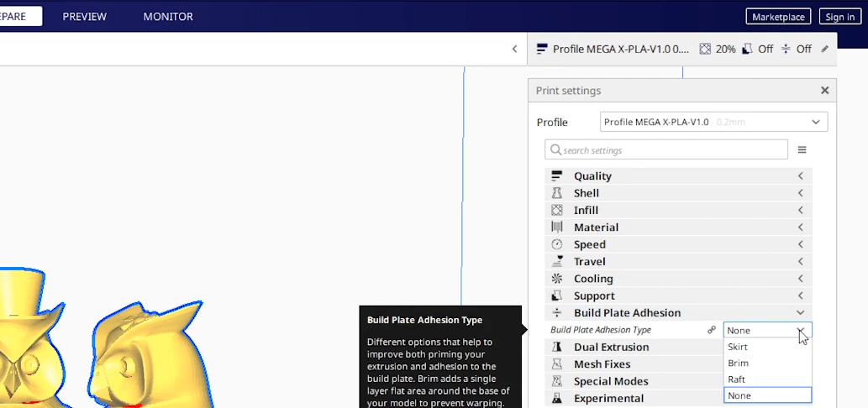Click the Travel category icon
The width and height of the screenshot is (868, 408).
point(557,261)
